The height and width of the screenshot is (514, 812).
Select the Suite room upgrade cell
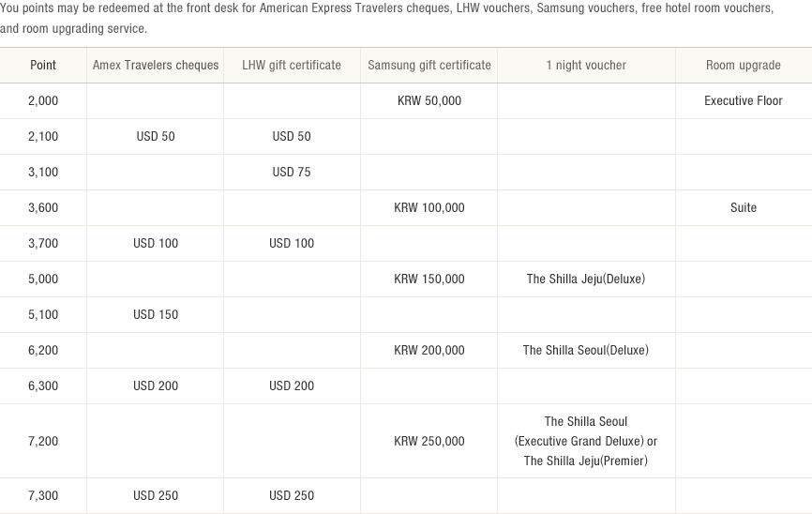744,208
